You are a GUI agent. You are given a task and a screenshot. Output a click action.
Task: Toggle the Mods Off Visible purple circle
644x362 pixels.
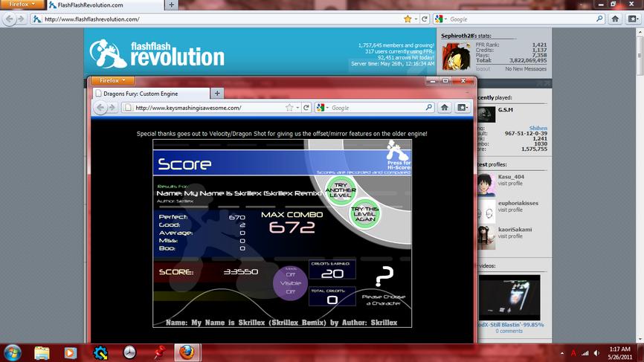[x=290, y=283]
